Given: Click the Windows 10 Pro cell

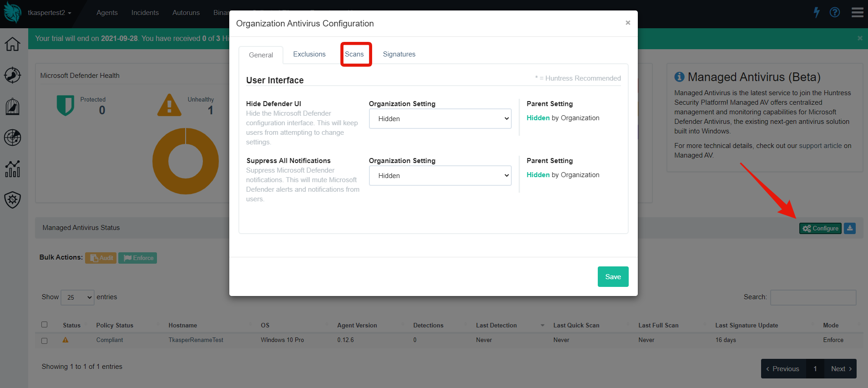Looking at the screenshot, I should pyautogui.click(x=282, y=340).
